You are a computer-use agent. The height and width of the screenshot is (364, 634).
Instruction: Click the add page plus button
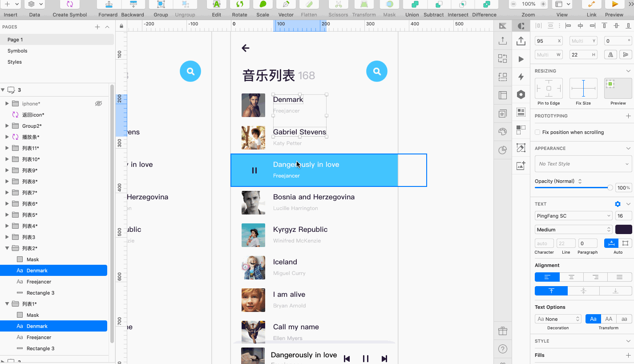tap(97, 27)
